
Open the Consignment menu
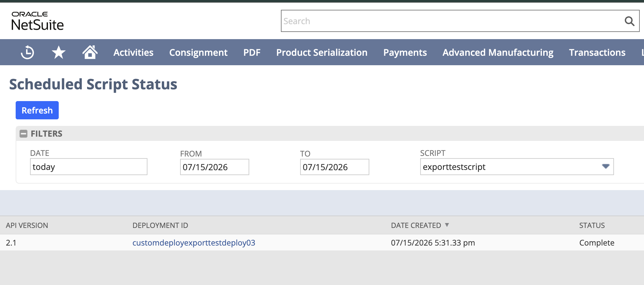point(198,52)
